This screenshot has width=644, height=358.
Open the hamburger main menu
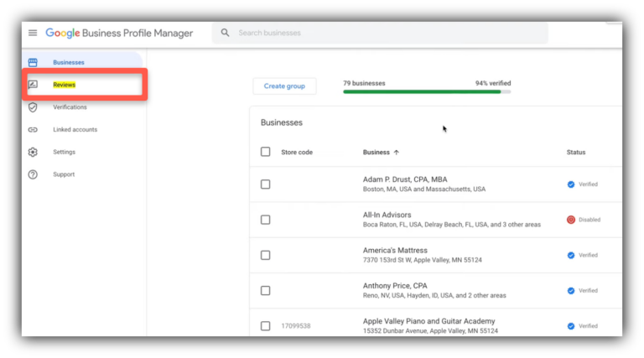point(33,33)
